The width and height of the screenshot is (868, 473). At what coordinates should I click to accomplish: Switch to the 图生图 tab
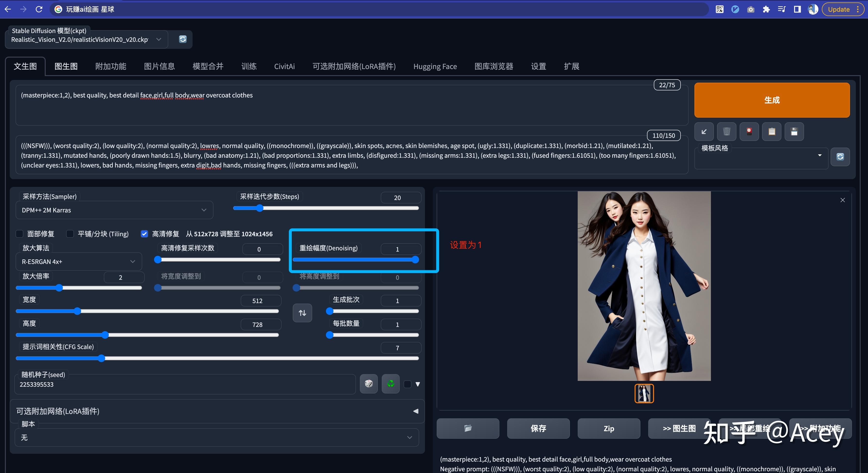click(x=66, y=66)
